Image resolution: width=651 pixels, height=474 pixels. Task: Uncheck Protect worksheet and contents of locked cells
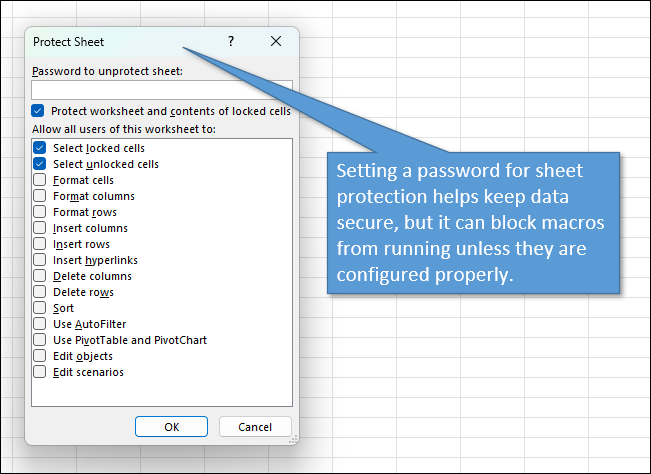(38, 111)
